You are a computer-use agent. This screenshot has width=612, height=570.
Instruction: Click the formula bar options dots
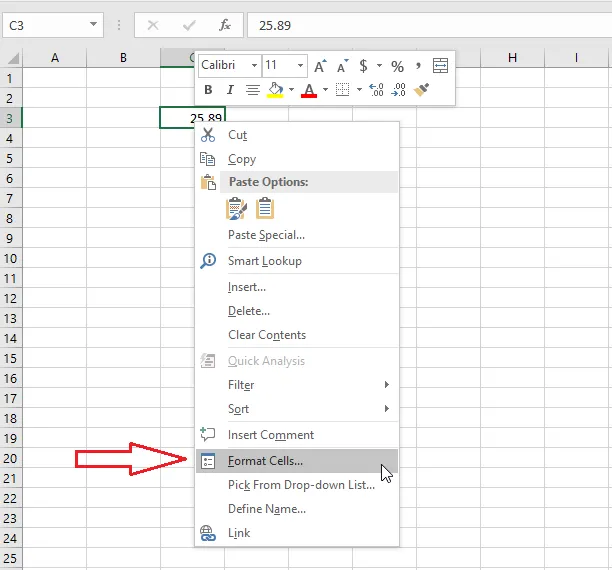pos(119,25)
